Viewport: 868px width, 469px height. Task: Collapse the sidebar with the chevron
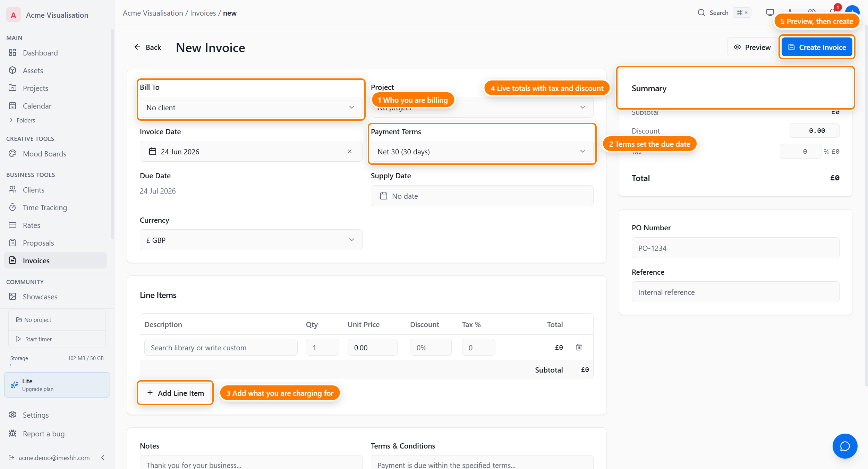[x=103, y=458]
